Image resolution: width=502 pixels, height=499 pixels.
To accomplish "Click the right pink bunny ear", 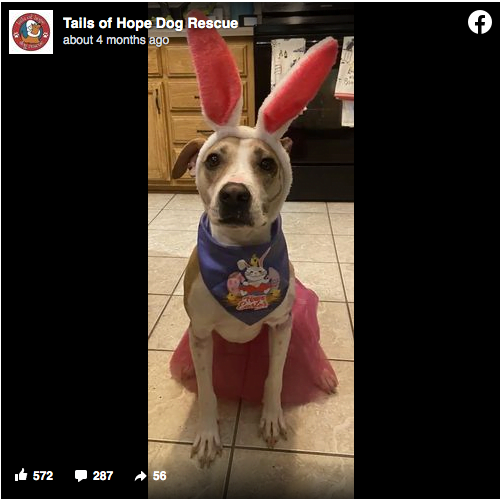I will (x=298, y=88).
